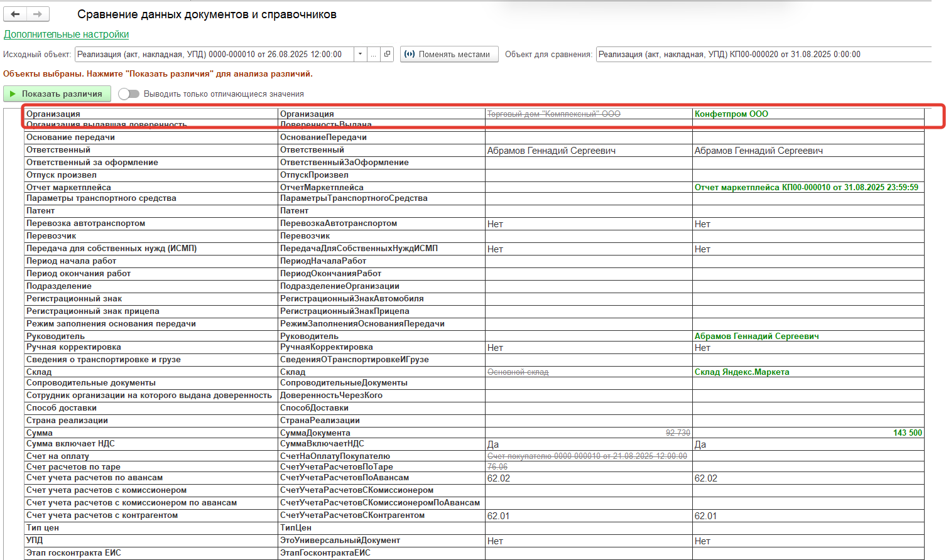This screenshot has width=946, height=560.
Task: Select the Конфетпром ООО cell
Action: point(808,114)
